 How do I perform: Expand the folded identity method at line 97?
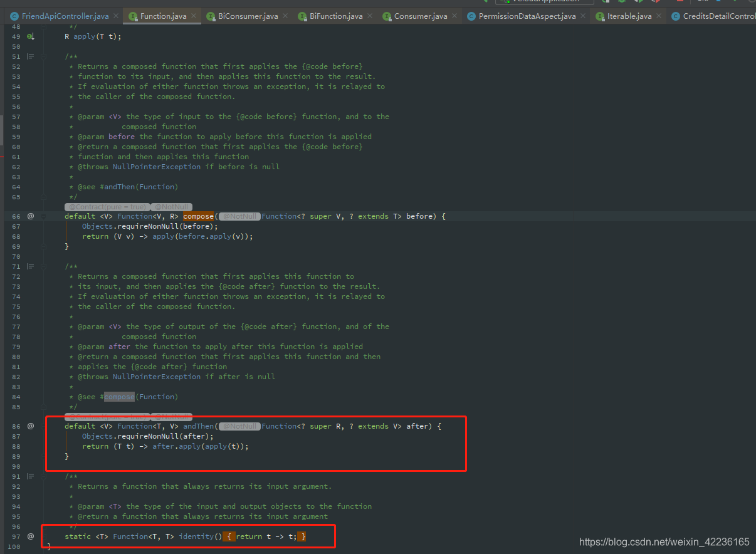[44, 536]
